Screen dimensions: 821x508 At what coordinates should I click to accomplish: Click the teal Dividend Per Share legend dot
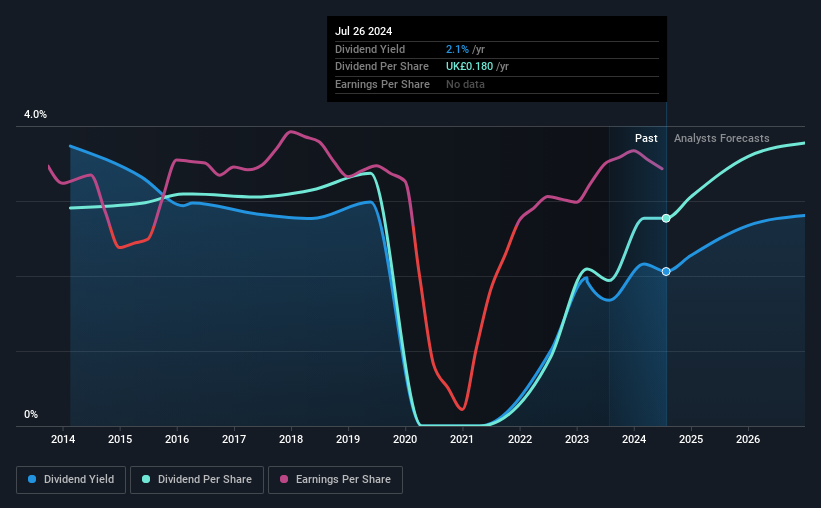point(146,479)
